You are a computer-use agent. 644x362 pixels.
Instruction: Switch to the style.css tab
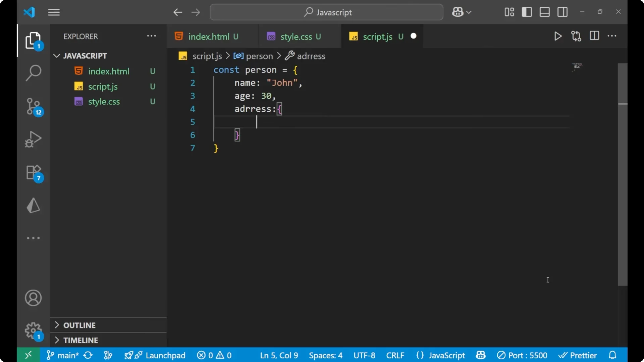(x=297, y=37)
